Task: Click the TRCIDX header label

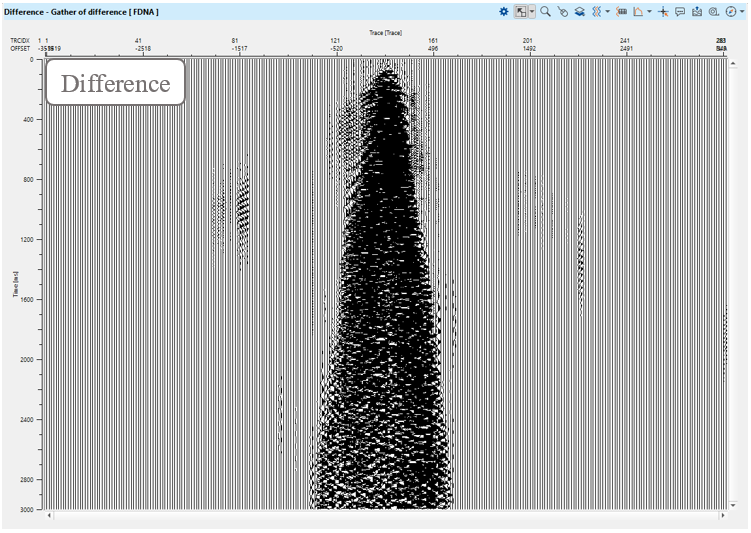Action: pos(19,41)
